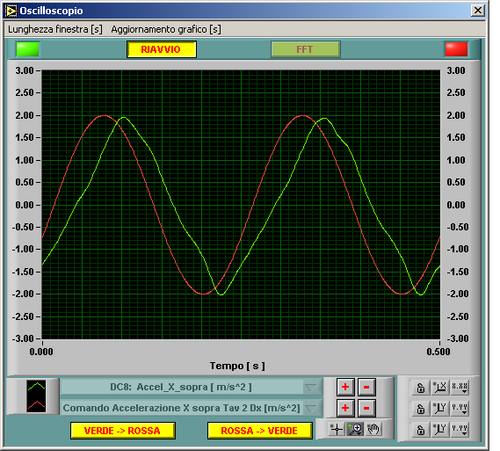Click the bottom Y-axis autoscale icon
This screenshot has height=451, width=500.
[440, 430]
